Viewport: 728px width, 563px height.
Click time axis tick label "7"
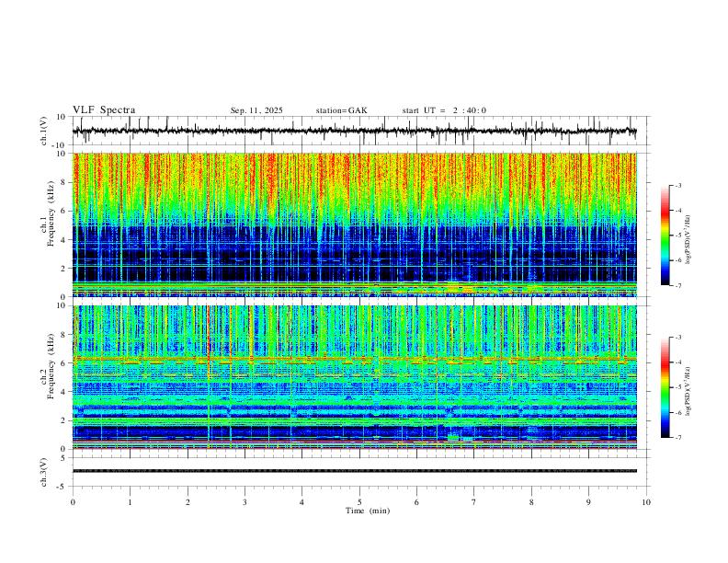point(474,502)
